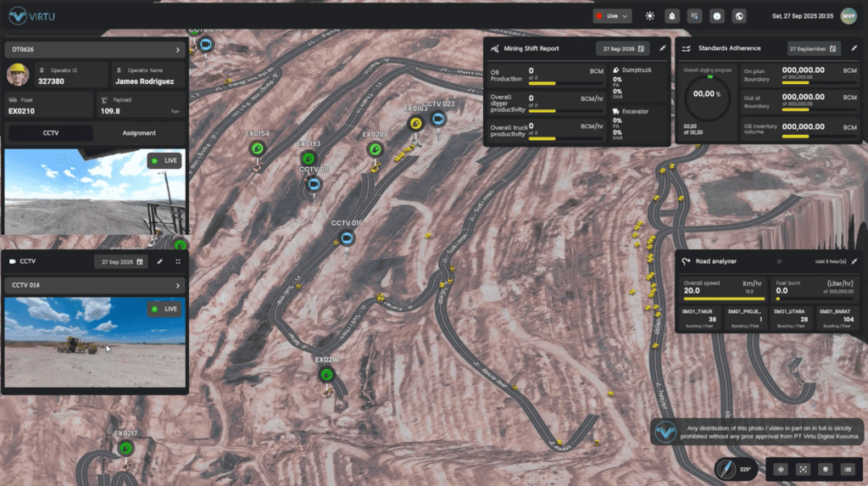Click the EX0216 excavator map marker
This screenshot has height=486, width=868.
pyautogui.click(x=326, y=373)
